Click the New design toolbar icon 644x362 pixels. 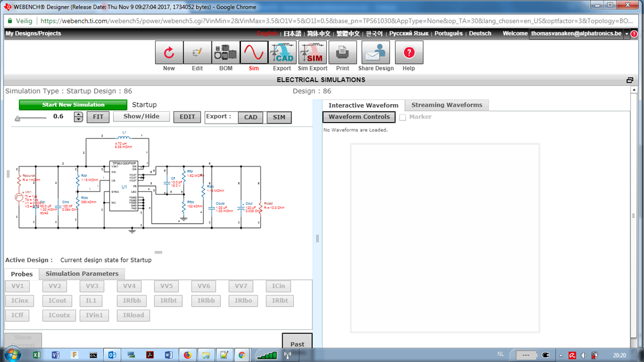point(169,52)
